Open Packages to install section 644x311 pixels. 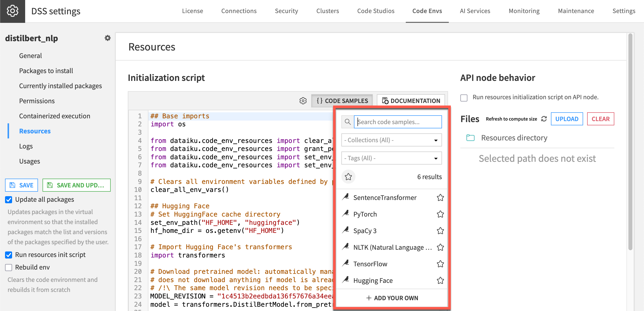(x=46, y=71)
